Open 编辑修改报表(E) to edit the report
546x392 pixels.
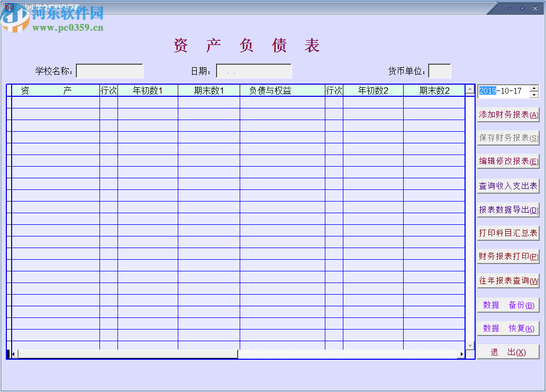(x=508, y=161)
